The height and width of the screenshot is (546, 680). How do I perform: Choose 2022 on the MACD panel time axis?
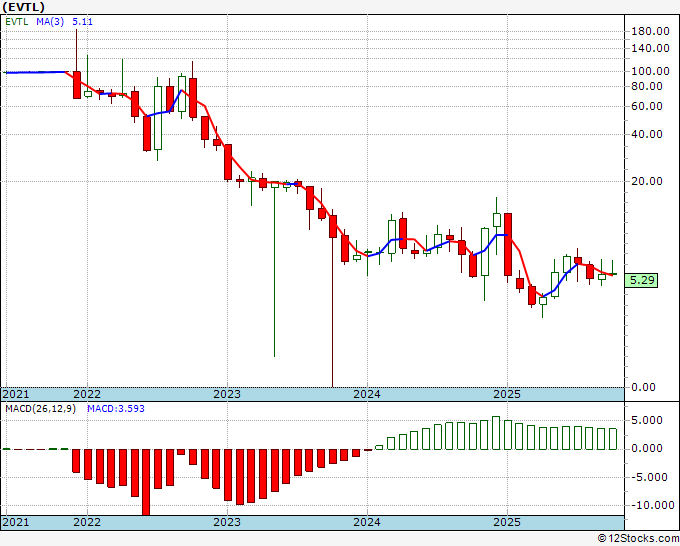pos(87,522)
